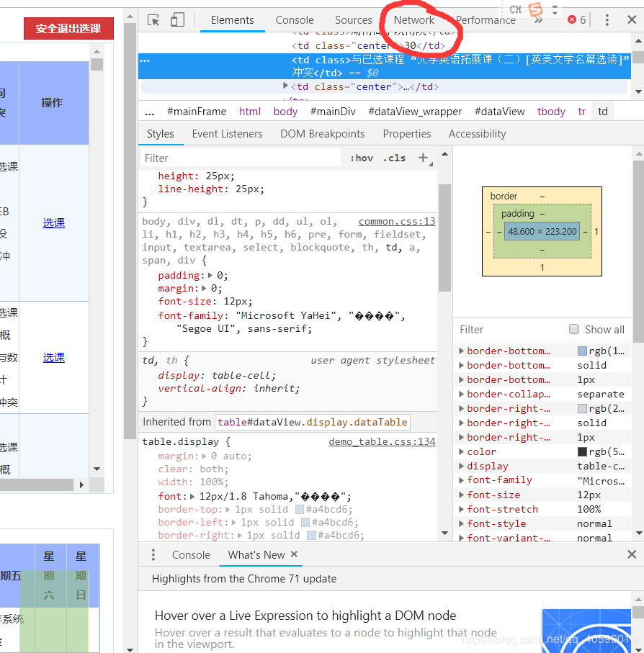Toggle the :hov element state button

click(x=362, y=158)
